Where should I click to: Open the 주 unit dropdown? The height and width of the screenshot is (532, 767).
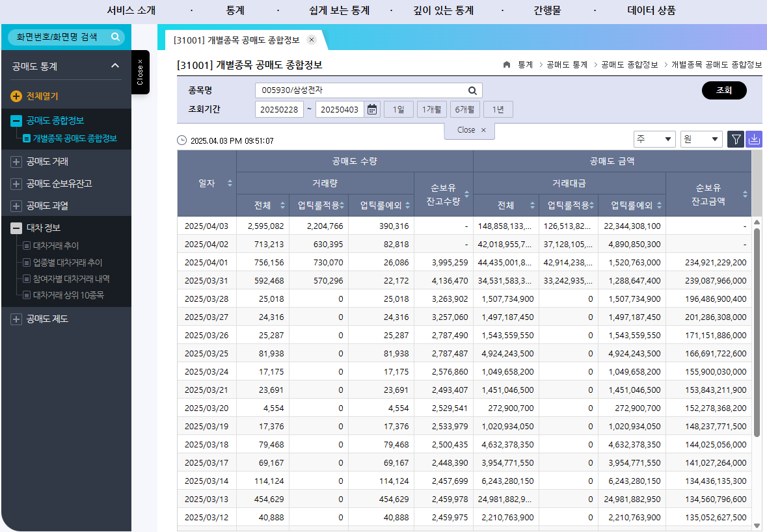tap(654, 139)
